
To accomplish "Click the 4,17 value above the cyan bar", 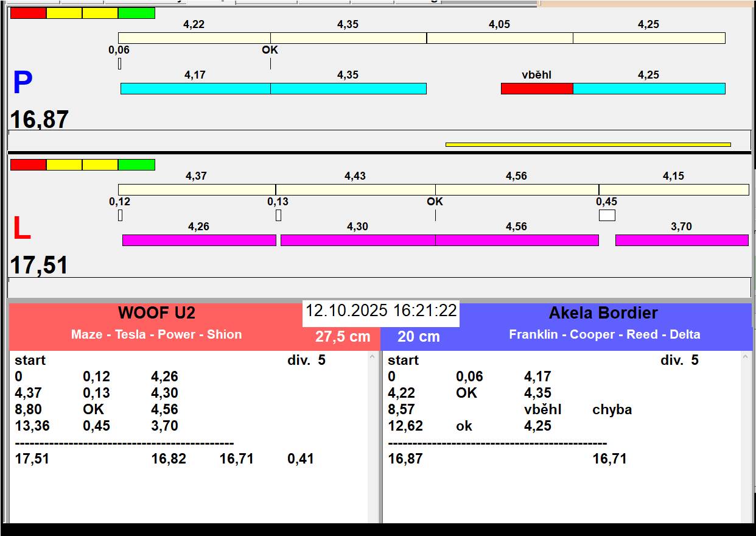I will click(x=195, y=75).
